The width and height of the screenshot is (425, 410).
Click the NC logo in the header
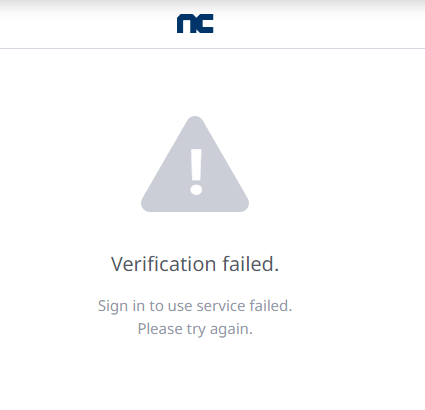195,24
